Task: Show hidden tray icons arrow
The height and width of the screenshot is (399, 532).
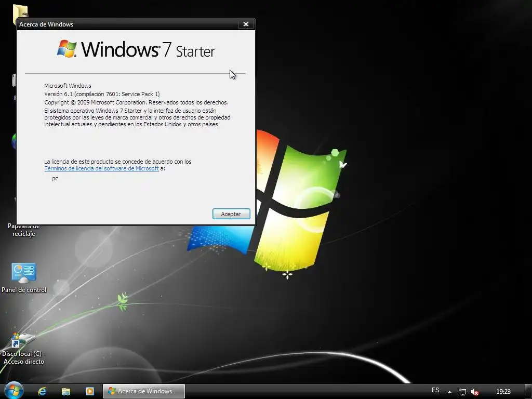Action: click(449, 392)
